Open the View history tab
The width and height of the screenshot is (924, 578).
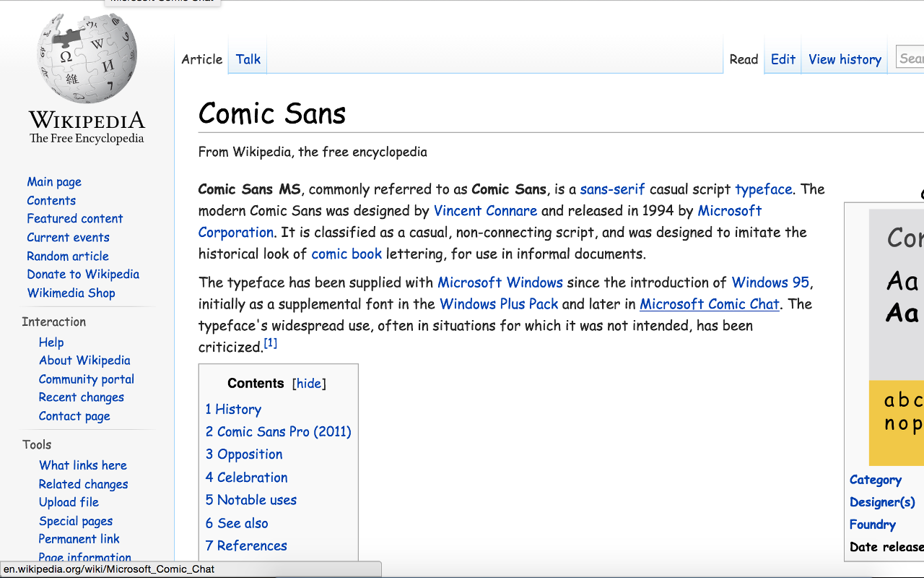click(x=845, y=59)
